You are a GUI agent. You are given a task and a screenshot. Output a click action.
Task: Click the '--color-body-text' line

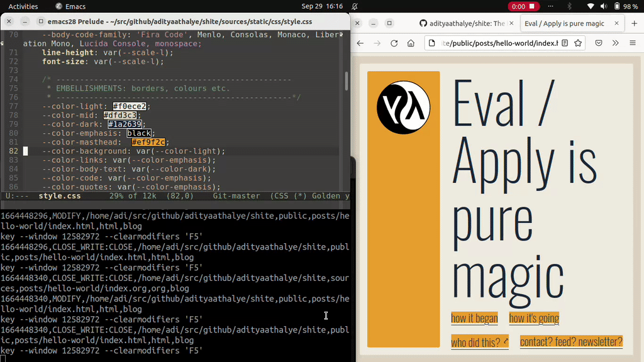(129, 169)
